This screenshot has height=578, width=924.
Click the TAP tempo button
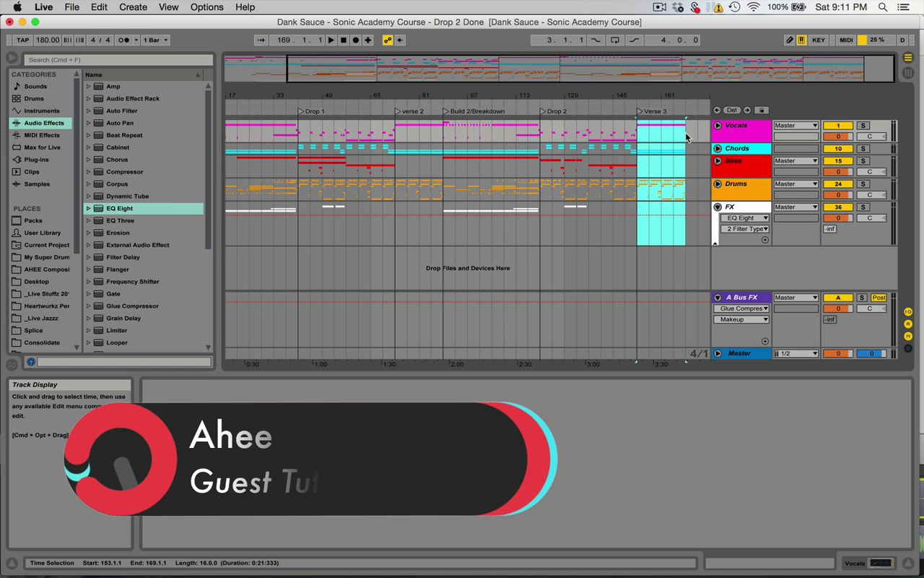click(x=22, y=40)
